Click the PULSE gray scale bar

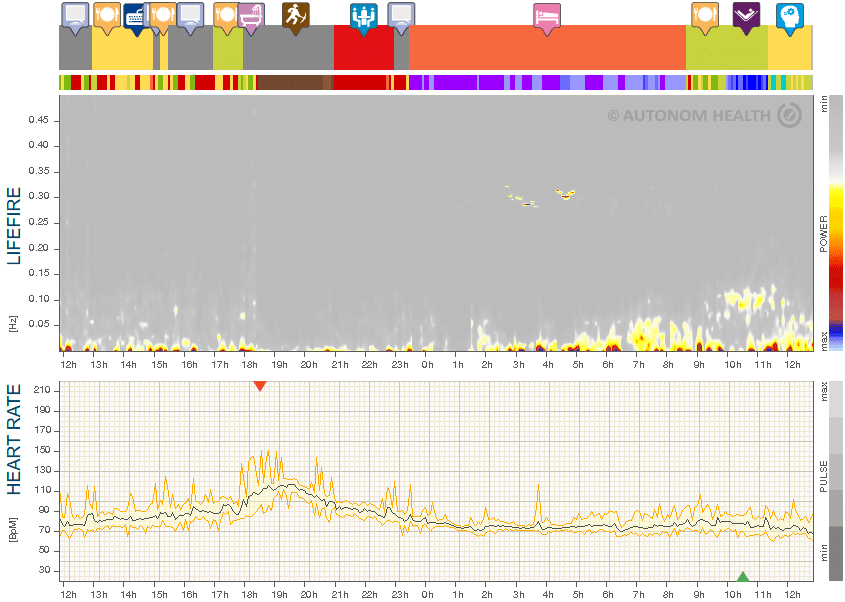[x=836, y=481]
